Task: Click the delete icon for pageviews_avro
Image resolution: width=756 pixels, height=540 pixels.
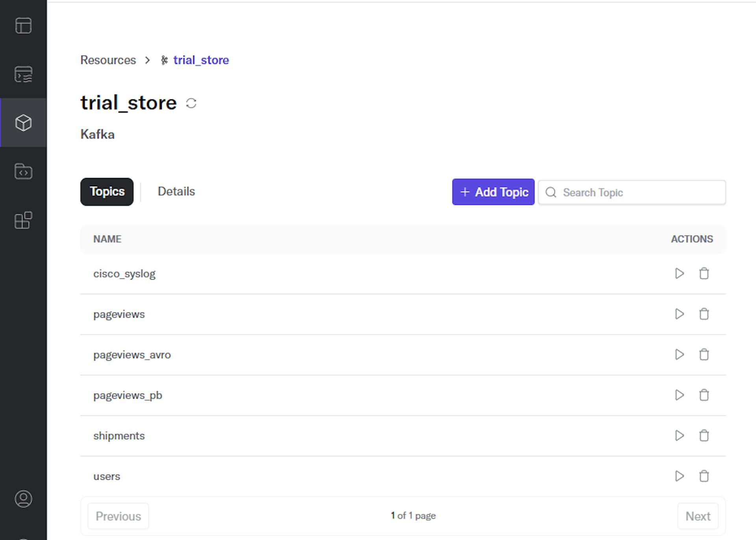Action: click(704, 355)
